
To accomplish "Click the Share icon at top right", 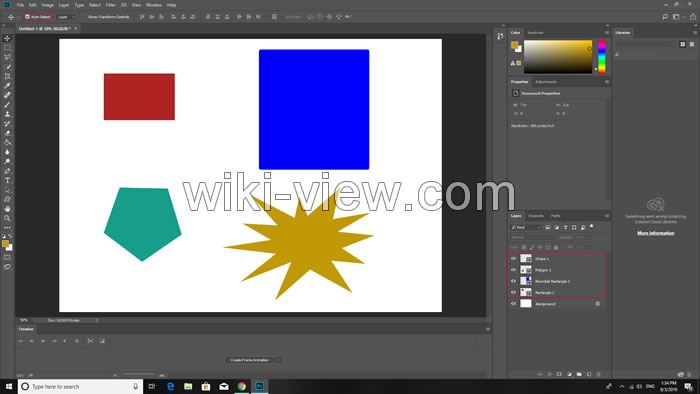I will point(693,17).
